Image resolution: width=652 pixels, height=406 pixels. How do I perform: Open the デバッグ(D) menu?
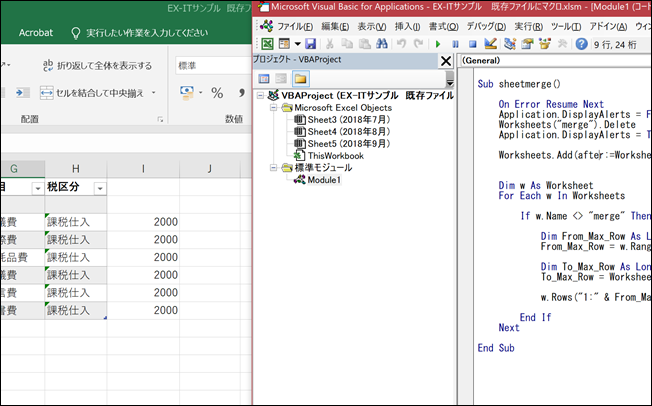click(x=486, y=27)
